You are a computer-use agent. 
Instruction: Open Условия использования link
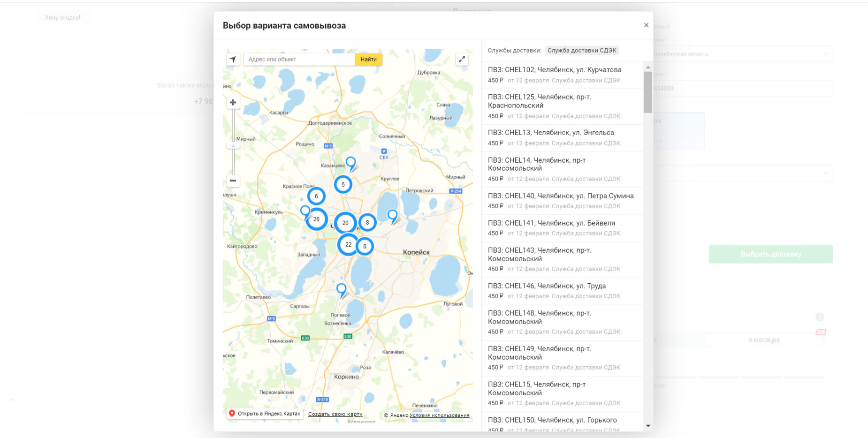(x=439, y=415)
